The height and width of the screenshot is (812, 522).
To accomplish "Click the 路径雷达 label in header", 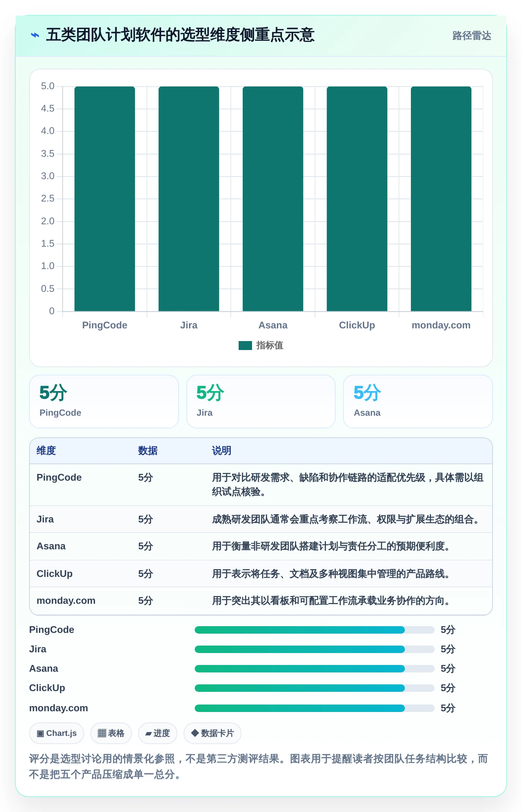I will tap(472, 36).
